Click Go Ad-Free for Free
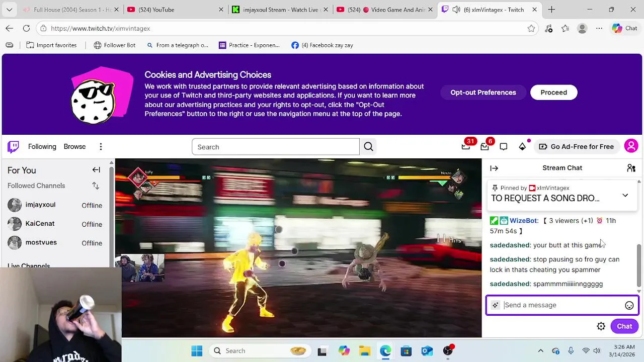 click(576, 147)
